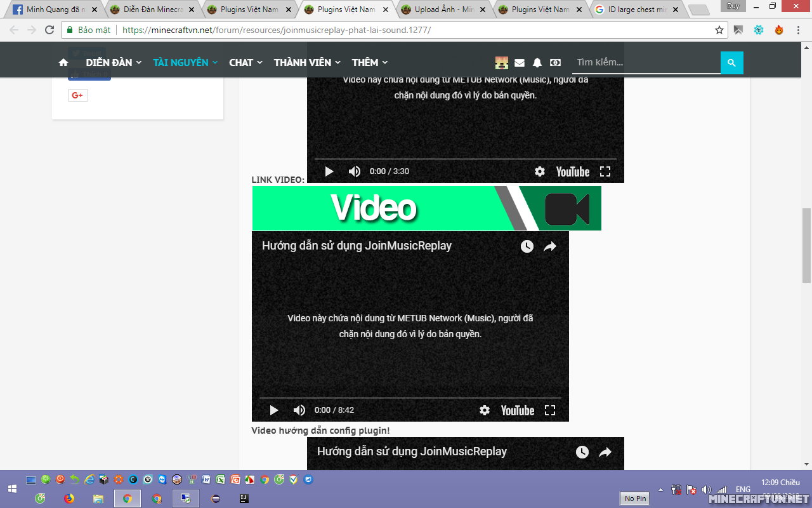The width and height of the screenshot is (812, 508).
Task: Open File Explorer from the taskbar
Action: (98, 498)
